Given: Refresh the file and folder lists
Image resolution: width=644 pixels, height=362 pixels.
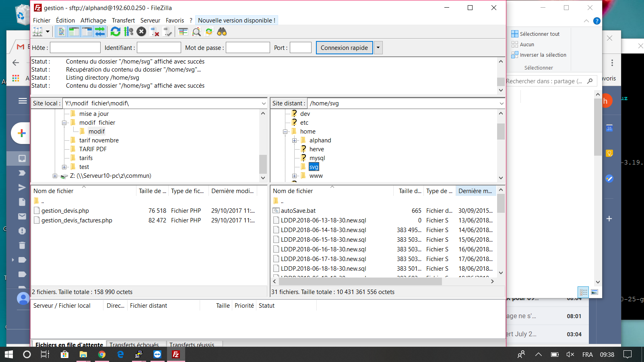Looking at the screenshot, I should click(x=116, y=31).
